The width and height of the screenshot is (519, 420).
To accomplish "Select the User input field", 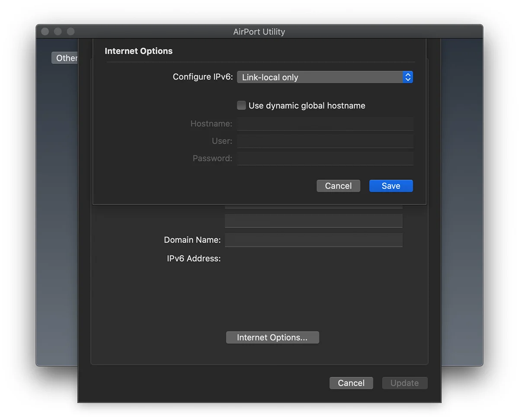I will (325, 141).
